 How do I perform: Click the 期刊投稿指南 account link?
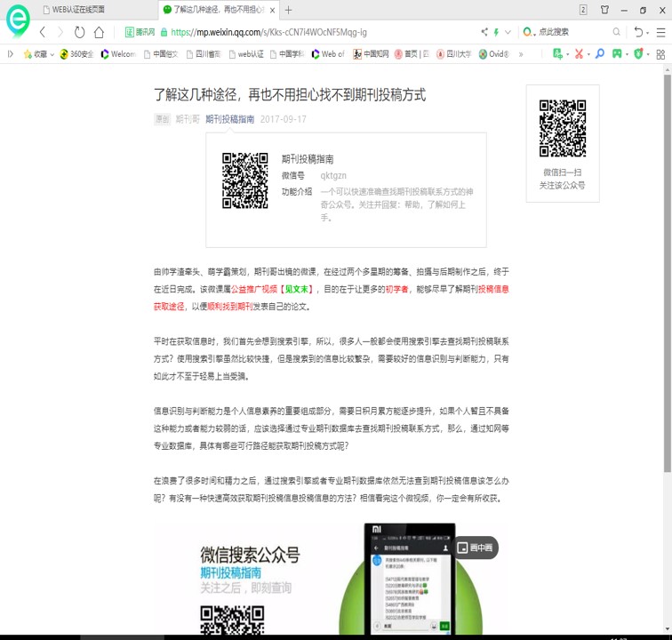[229, 119]
